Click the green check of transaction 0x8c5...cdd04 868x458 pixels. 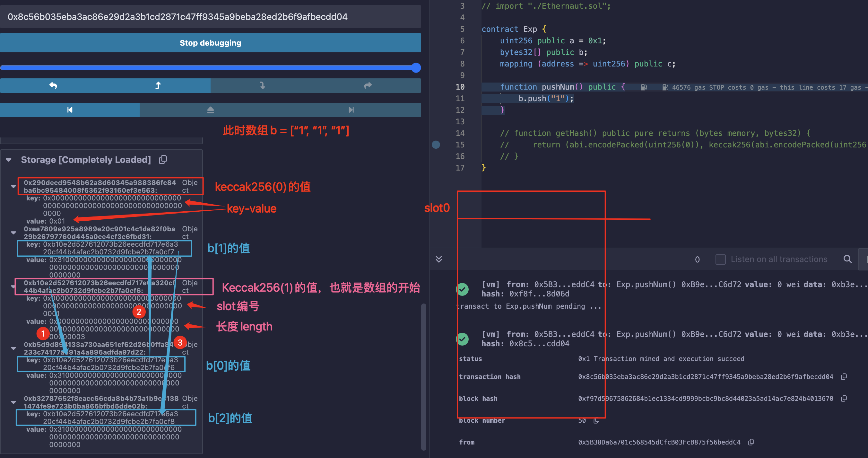463,339
